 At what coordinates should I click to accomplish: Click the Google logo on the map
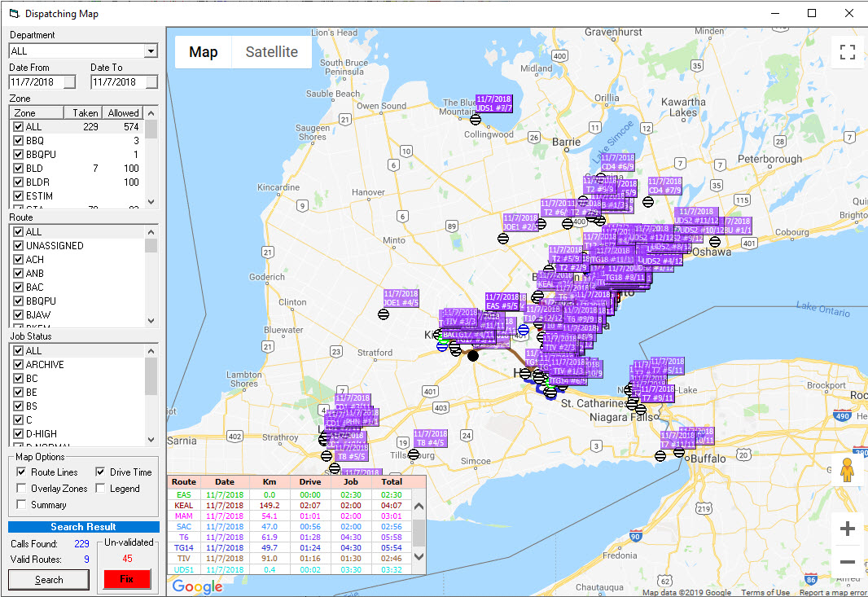tap(197, 586)
